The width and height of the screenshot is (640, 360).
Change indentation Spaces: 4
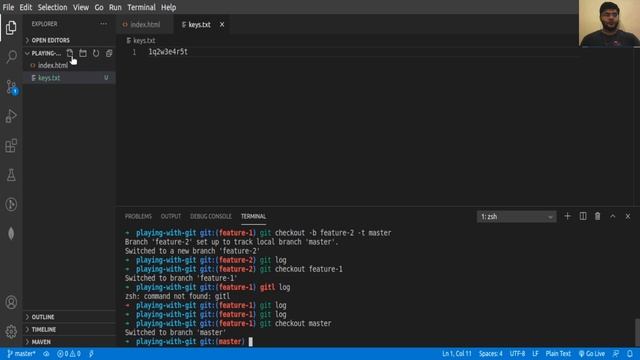491,354
